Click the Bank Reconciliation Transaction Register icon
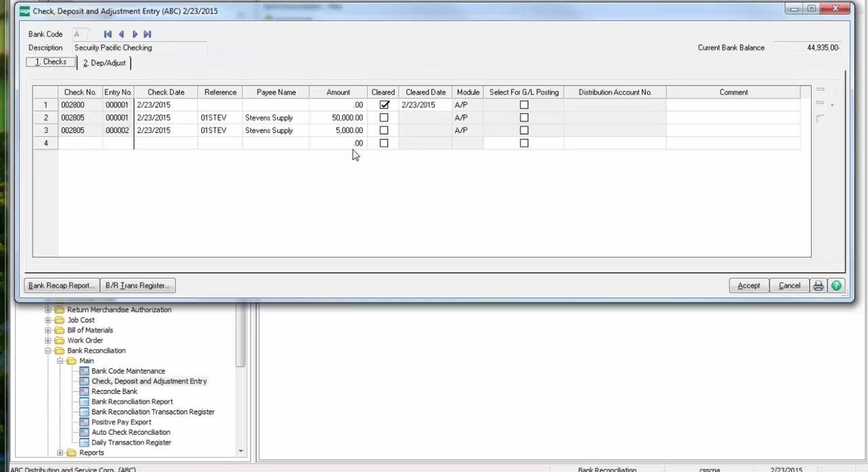Screen dimensions: 868x472 (x=84, y=412)
